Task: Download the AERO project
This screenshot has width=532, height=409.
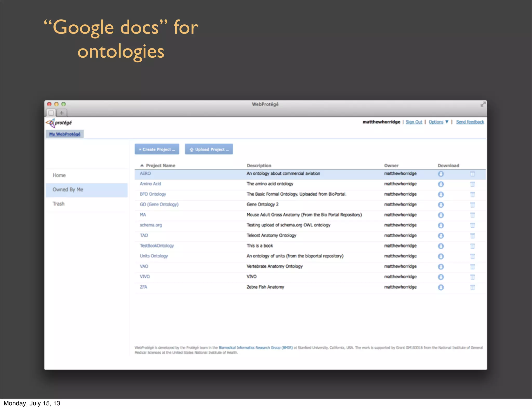Action: coord(441,174)
